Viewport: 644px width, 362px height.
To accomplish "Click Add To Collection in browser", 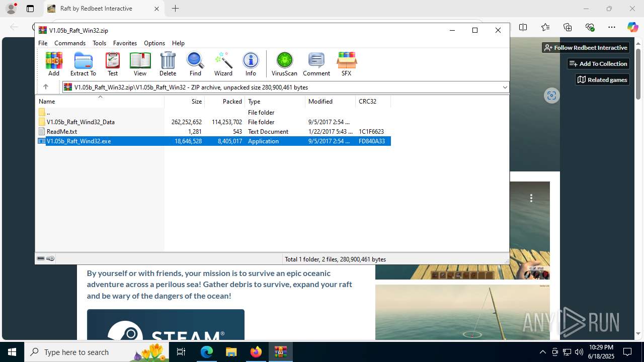I will 598,63.
